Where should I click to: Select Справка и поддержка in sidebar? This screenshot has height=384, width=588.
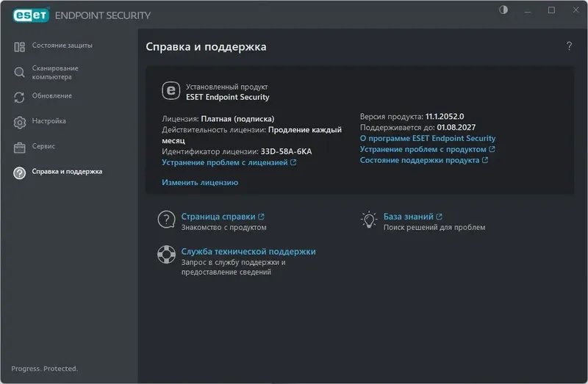[67, 171]
